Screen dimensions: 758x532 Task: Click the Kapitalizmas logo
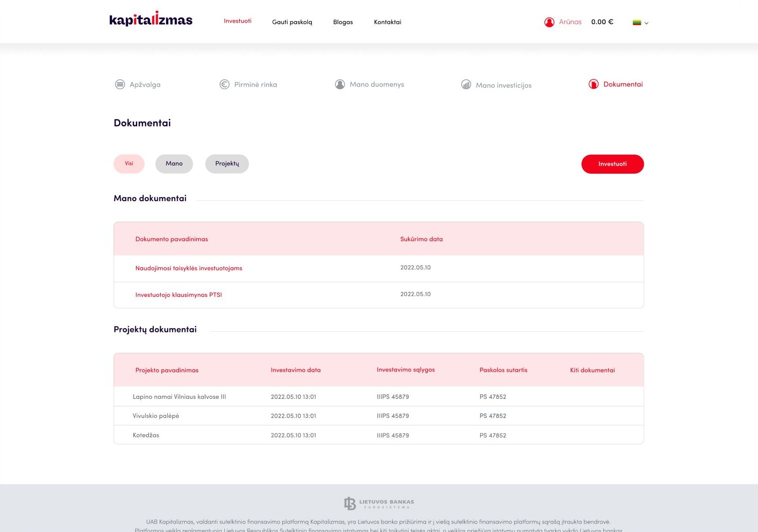(x=151, y=19)
